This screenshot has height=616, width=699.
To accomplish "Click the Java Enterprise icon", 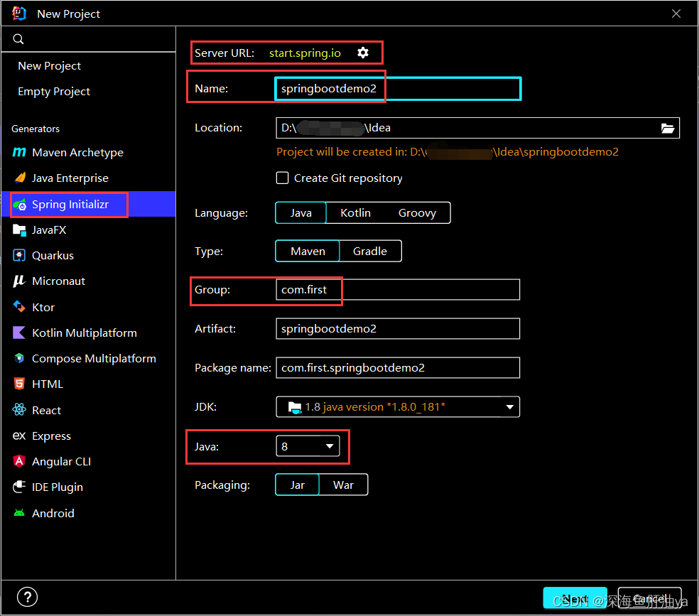I will click(20, 178).
